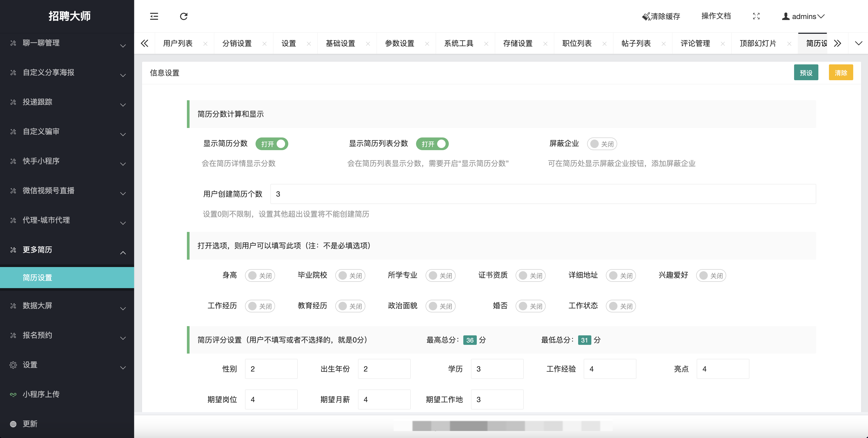The height and width of the screenshot is (438, 868).
Task: Click the green 预设 button
Action: point(806,73)
